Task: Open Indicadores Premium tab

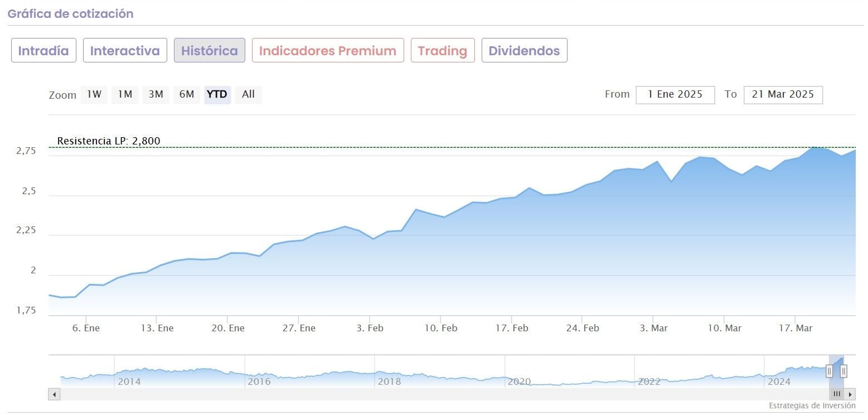Action: pos(328,51)
